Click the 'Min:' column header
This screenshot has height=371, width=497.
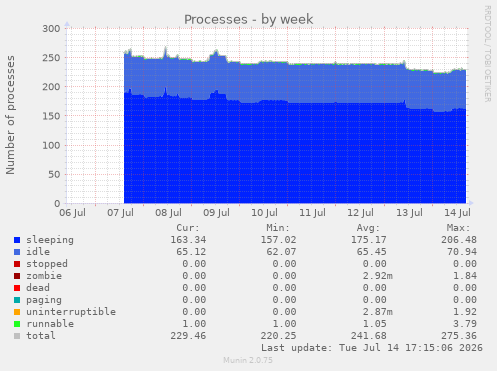[x=278, y=228]
